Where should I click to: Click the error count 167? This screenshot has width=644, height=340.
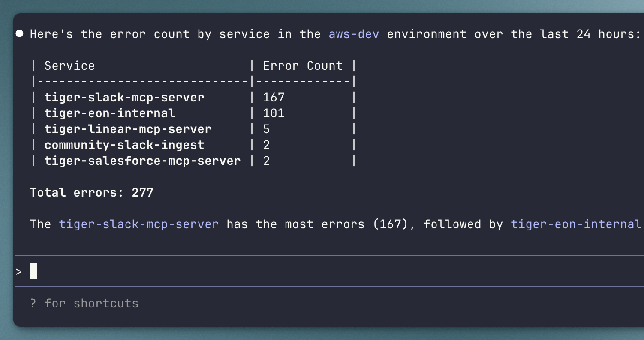tap(274, 97)
